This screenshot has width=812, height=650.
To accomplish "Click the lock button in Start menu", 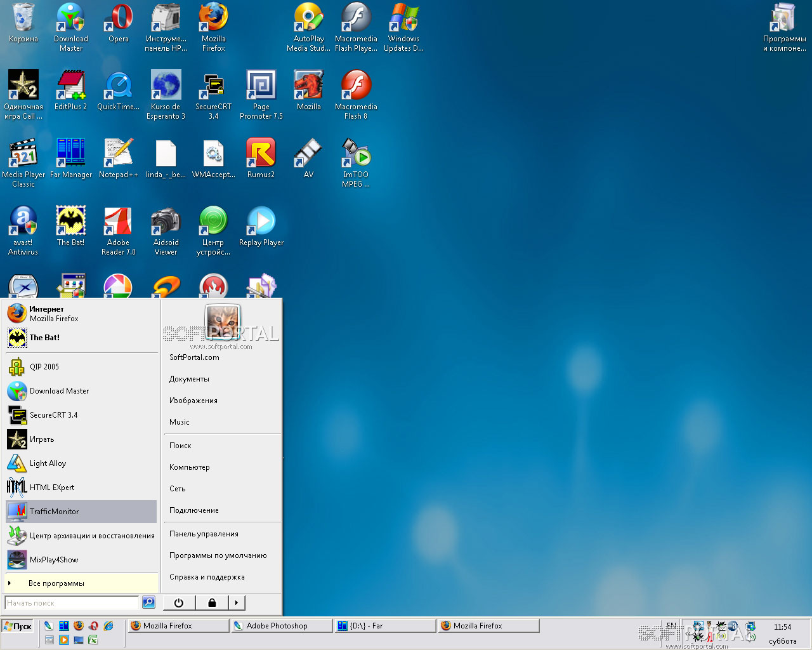I will [212, 603].
